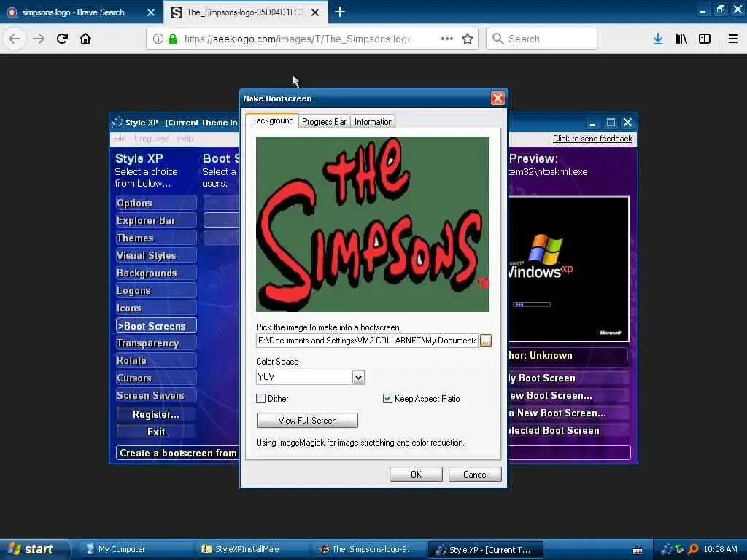This screenshot has height=560, width=747.
Task: Enable the Dither checkbox
Action: [x=260, y=399]
